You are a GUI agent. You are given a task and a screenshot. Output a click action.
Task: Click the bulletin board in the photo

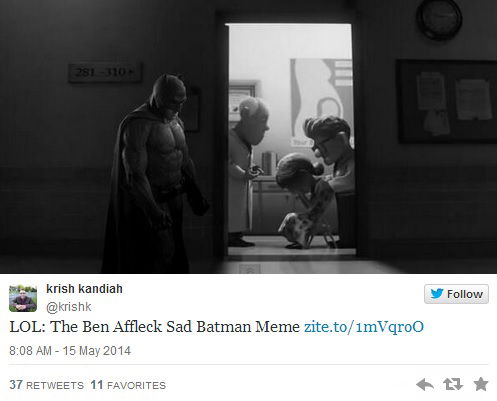click(446, 101)
